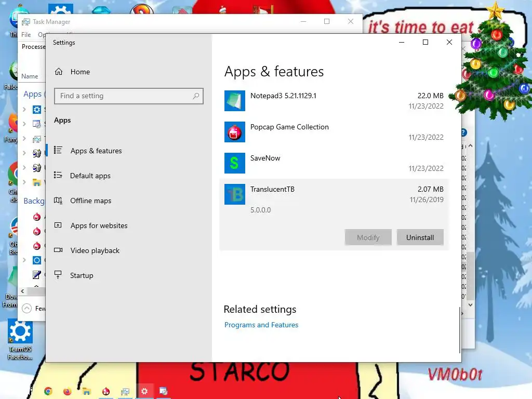Click the Apps for websites icon
The image size is (532, 399).
point(58,225)
